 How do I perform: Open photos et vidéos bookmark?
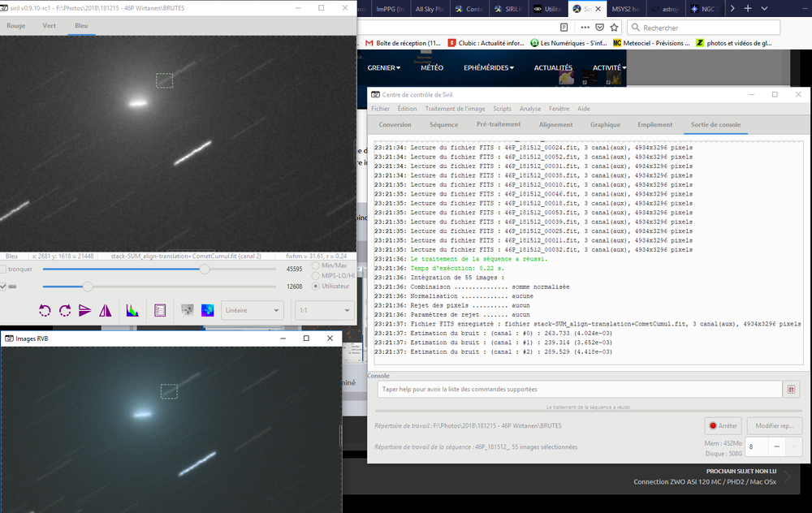(x=734, y=43)
